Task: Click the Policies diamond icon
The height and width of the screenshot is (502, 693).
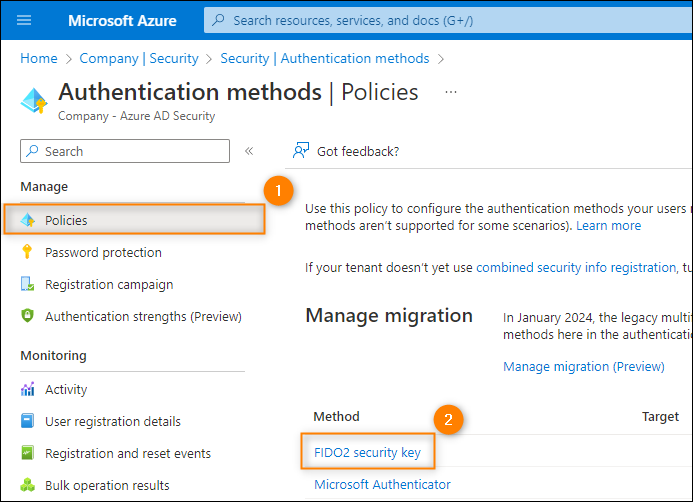Action: 27,220
